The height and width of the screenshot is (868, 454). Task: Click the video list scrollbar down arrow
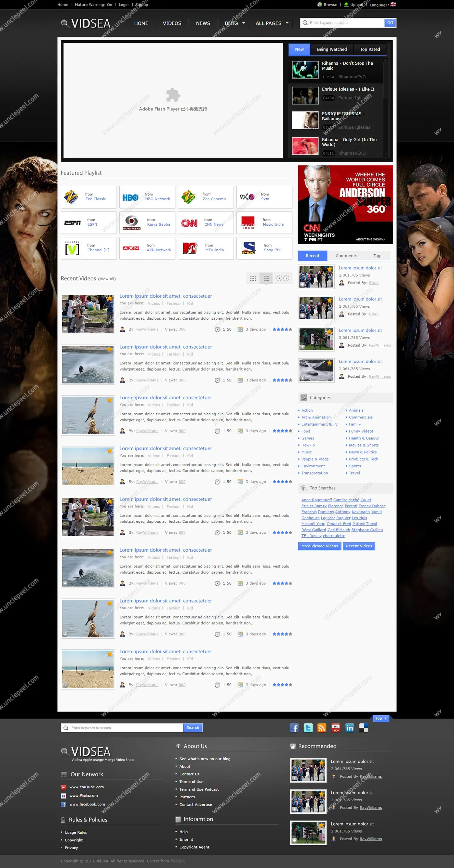[x=386, y=154]
